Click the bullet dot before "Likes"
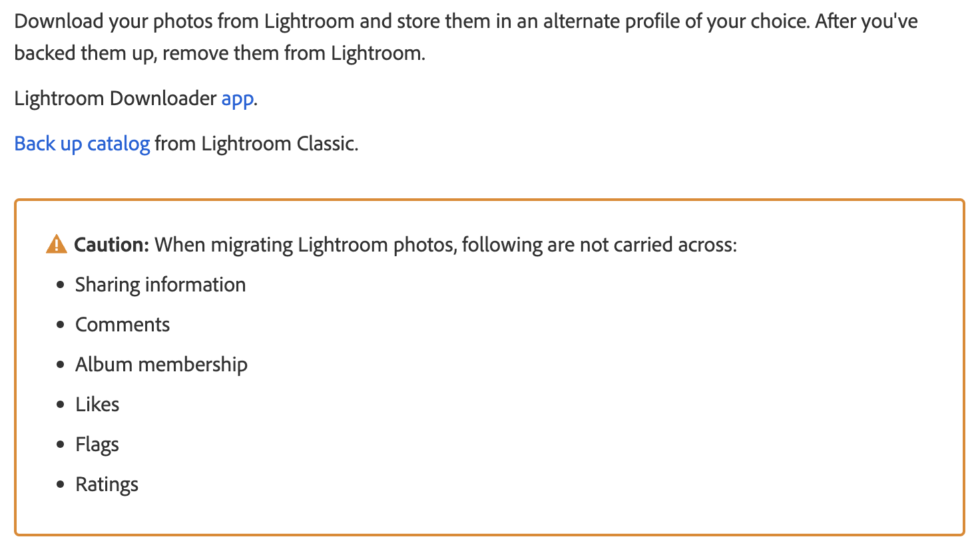The width and height of the screenshot is (980, 555). tap(61, 405)
